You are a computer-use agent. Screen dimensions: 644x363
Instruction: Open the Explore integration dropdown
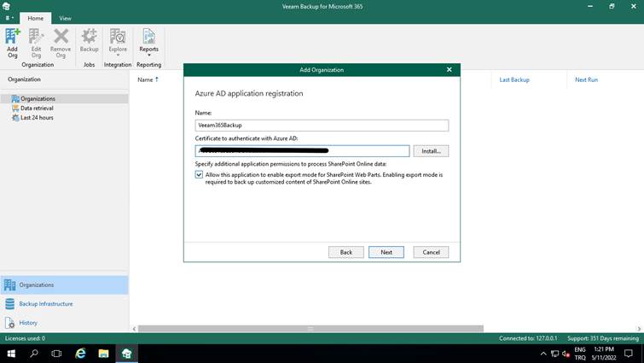pyautogui.click(x=118, y=43)
